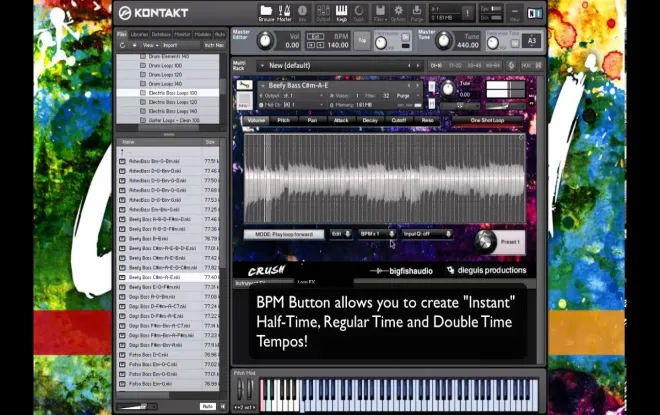Switch to the Modules tab
The image size is (660, 415).
pyautogui.click(x=202, y=35)
